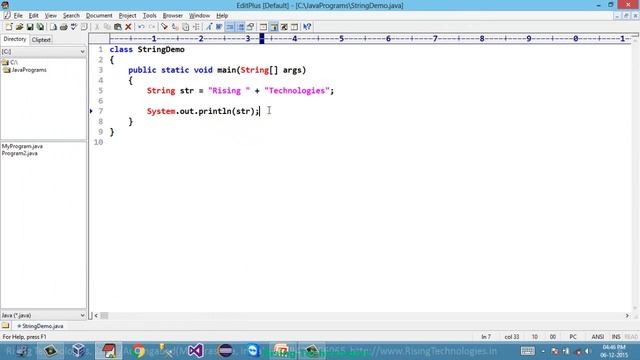Click the Open file toolbar icon
This screenshot has height=360, width=640.
tap(19, 27)
